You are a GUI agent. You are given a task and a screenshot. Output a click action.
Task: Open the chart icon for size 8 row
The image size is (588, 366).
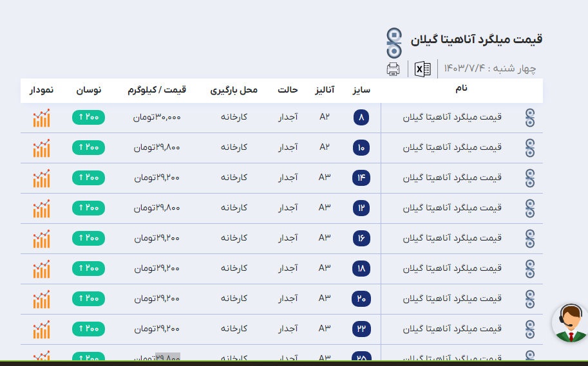(x=41, y=118)
